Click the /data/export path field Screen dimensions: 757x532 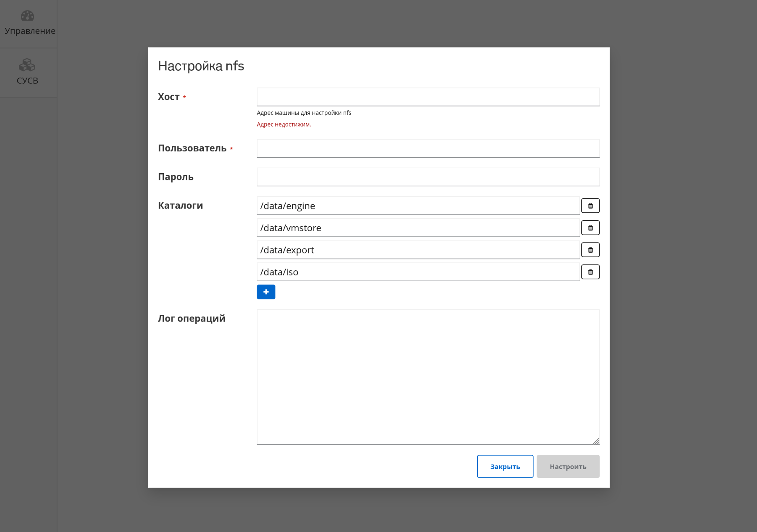point(417,250)
